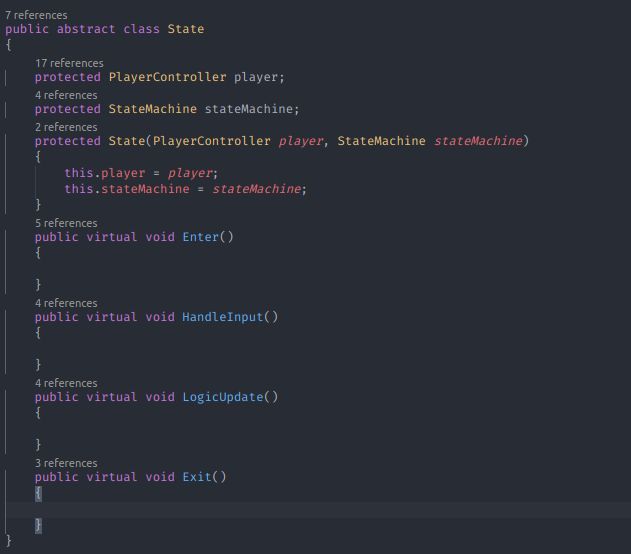
Task: Open the '7 references' CodeLens above class State
Action: pyautogui.click(x=36, y=15)
